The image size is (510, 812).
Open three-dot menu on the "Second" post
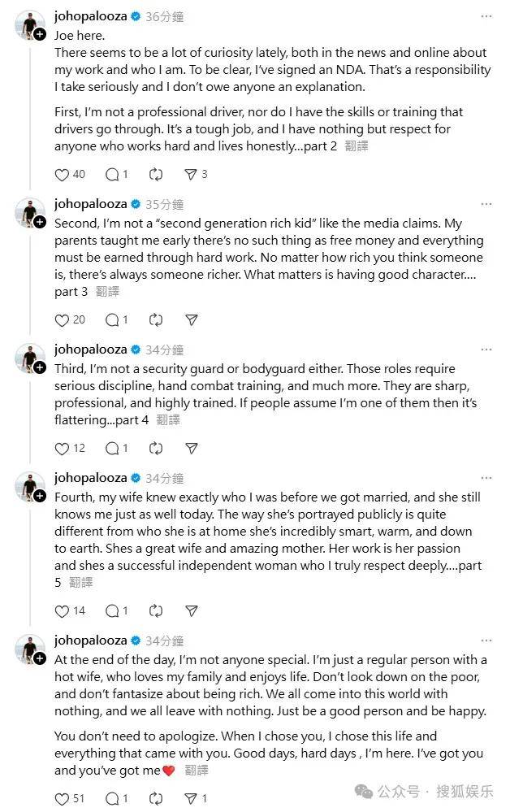(486, 204)
